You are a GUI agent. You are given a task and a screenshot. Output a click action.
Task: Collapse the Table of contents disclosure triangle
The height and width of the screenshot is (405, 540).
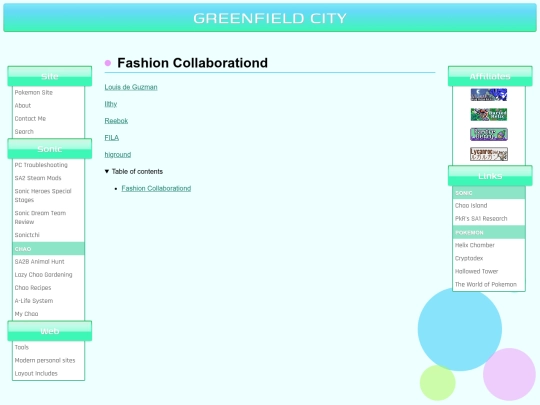point(107,171)
